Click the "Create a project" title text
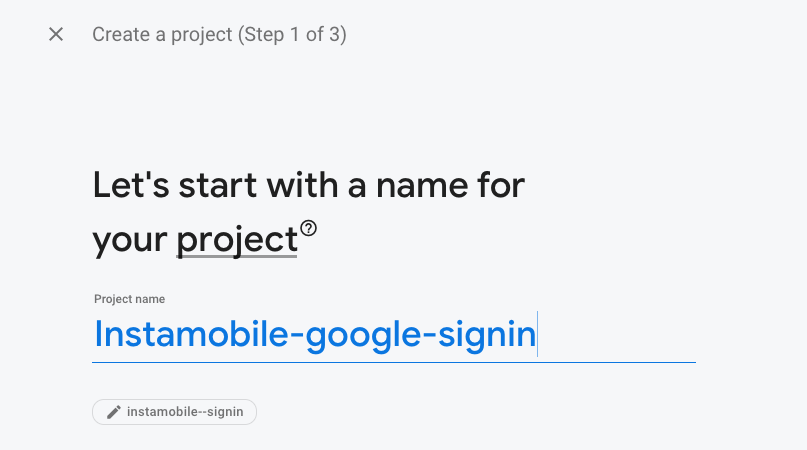The width and height of the screenshot is (807, 450). pos(161,34)
